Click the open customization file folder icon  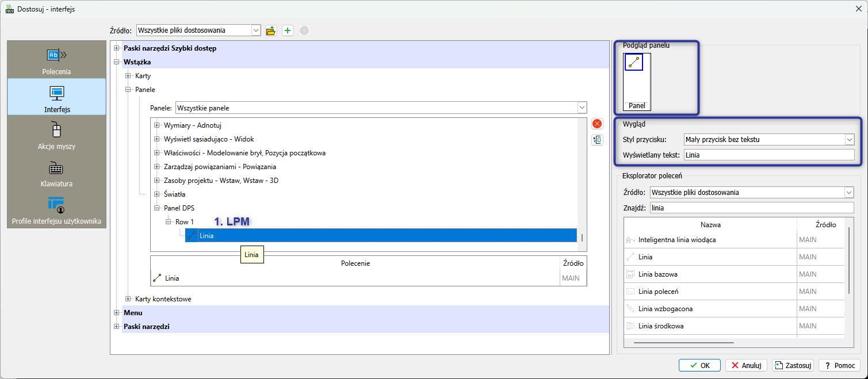tap(271, 30)
